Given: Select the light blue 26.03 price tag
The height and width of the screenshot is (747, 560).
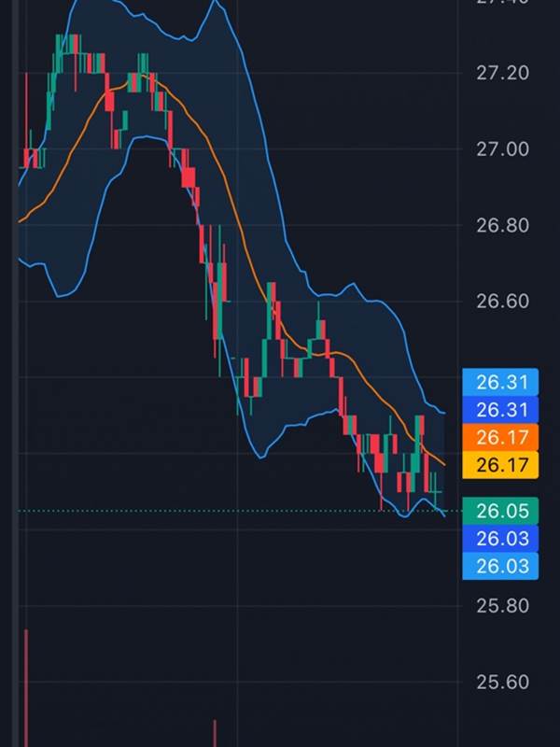Looking at the screenshot, I should tap(500, 566).
